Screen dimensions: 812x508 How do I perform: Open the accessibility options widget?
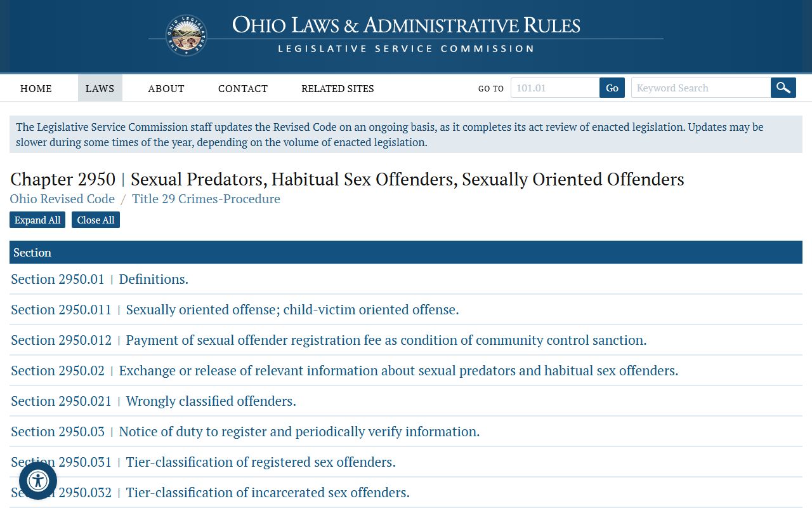coord(38,481)
